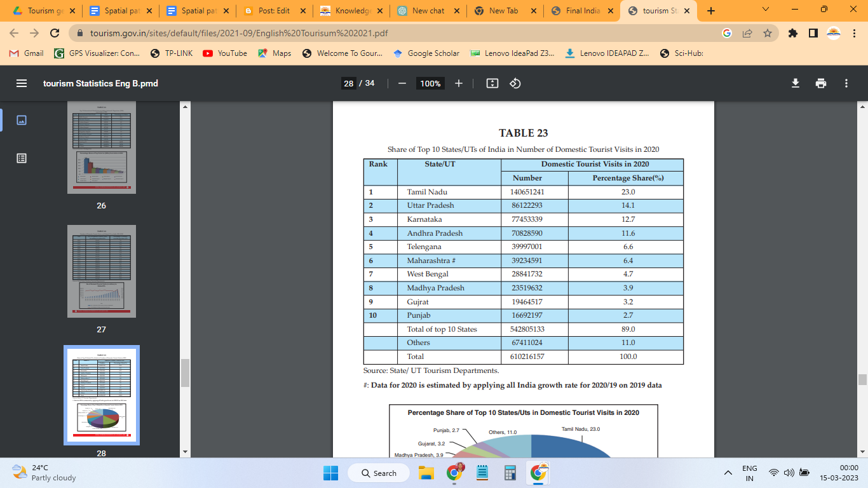This screenshot has width=868, height=488.
Task: Select page 28 thumbnail
Action: click(102, 395)
